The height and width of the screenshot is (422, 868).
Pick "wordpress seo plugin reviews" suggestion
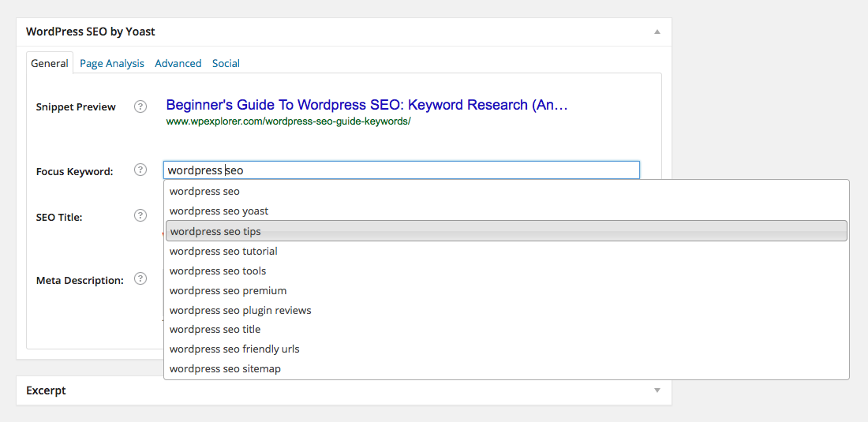507,310
